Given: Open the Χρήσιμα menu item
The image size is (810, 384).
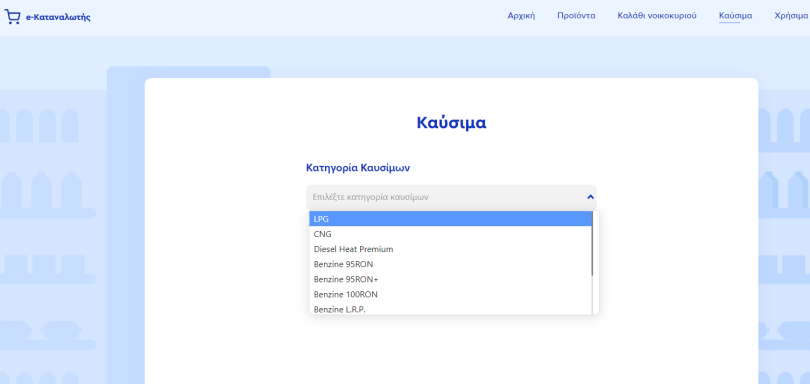Looking at the screenshot, I should pyautogui.click(x=792, y=16).
